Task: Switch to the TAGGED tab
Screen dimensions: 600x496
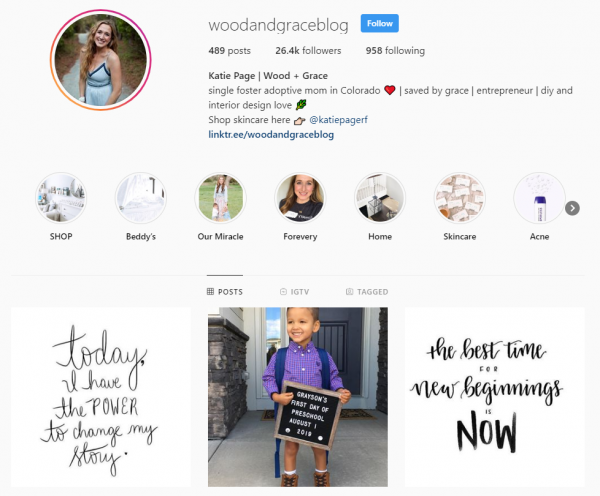Action: (x=367, y=292)
